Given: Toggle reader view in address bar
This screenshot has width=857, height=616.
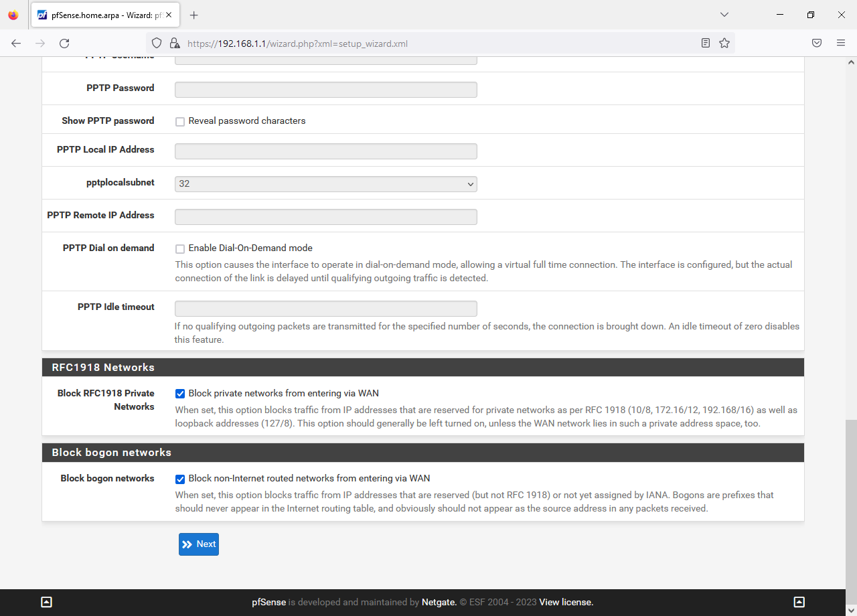Looking at the screenshot, I should click(706, 43).
